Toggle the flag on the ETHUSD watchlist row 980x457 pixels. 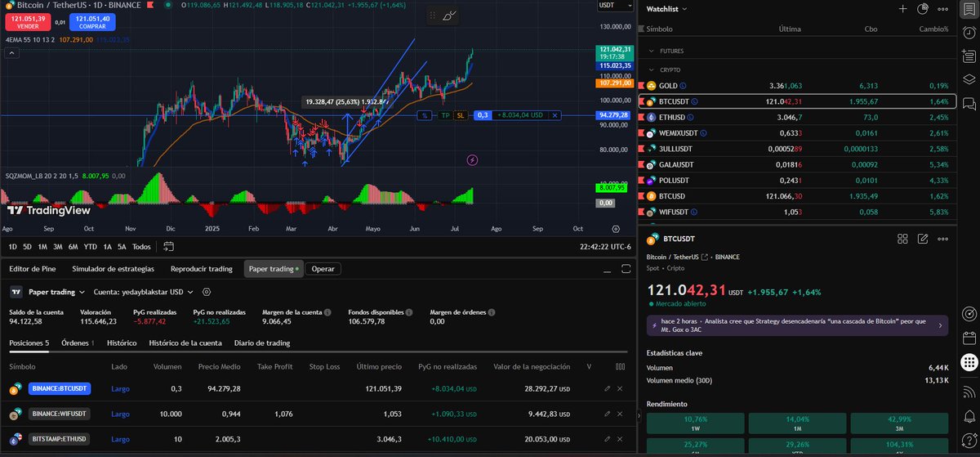(x=641, y=117)
